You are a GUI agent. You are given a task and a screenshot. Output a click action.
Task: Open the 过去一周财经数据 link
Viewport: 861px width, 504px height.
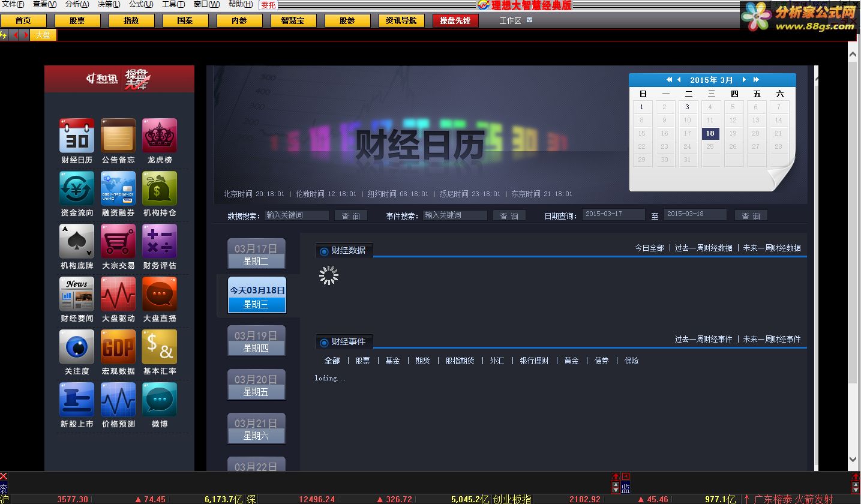click(x=703, y=248)
